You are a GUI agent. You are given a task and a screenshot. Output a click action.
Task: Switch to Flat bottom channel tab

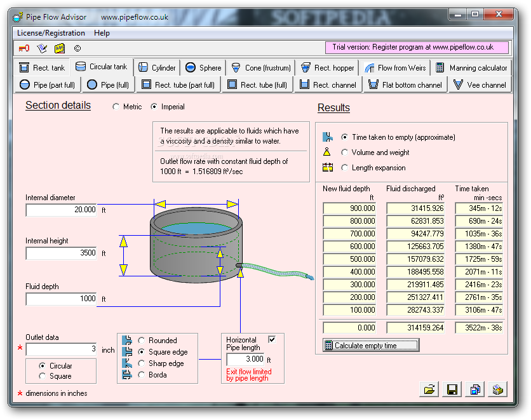click(x=405, y=85)
